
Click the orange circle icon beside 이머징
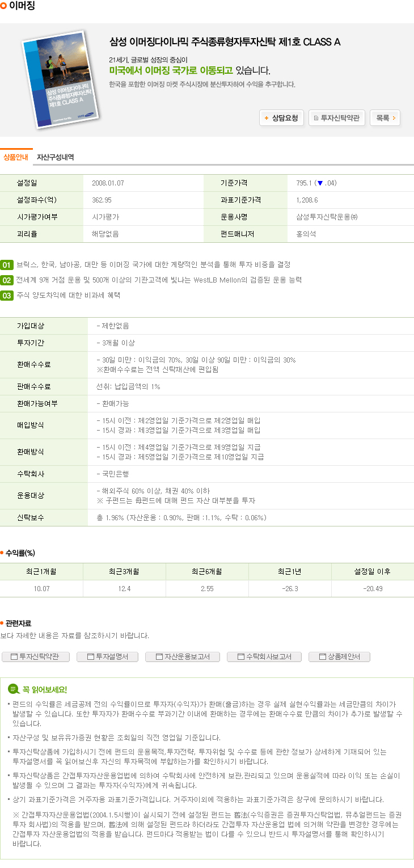(x=4, y=6)
